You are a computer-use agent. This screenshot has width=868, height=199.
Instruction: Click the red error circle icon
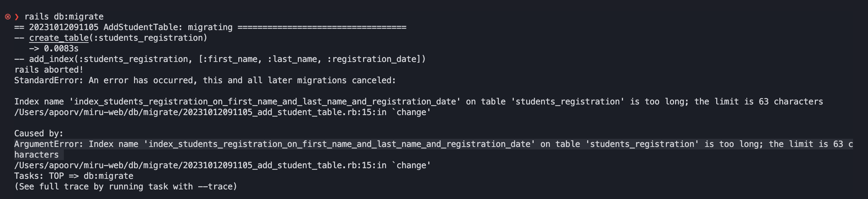pyautogui.click(x=8, y=17)
